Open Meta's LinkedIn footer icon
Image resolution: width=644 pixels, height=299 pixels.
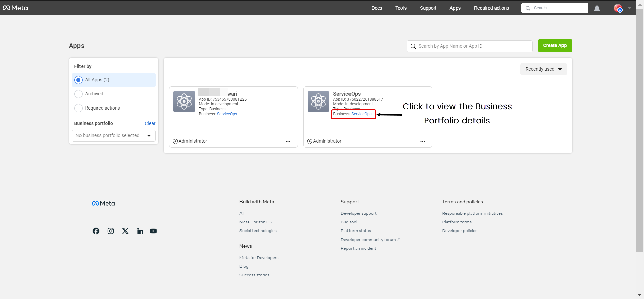coord(140,231)
